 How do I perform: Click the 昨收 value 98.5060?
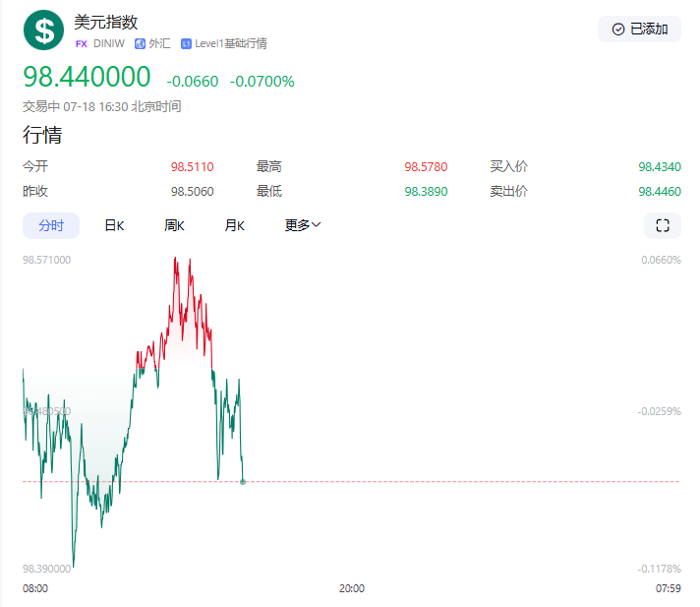pyautogui.click(x=192, y=192)
